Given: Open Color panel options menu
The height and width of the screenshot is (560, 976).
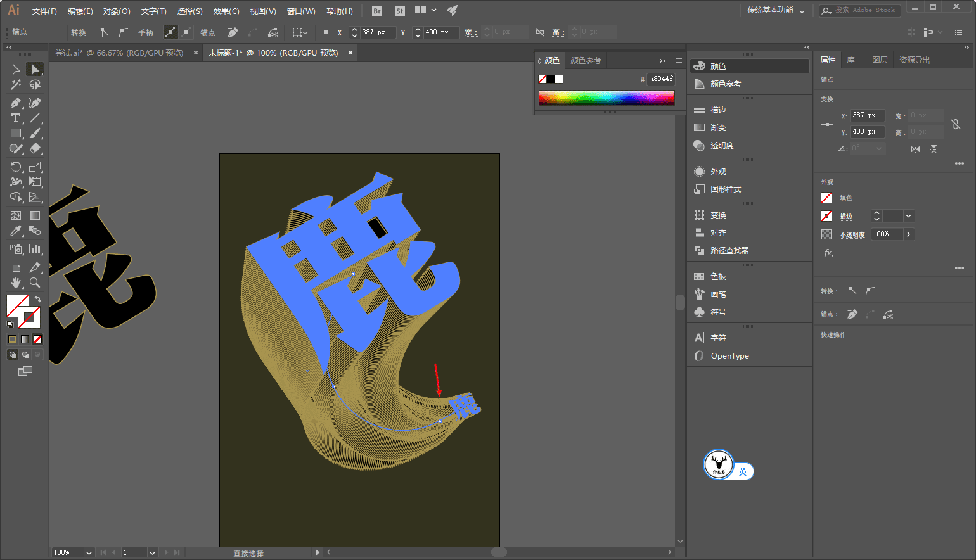Looking at the screenshot, I should [679, 61].
